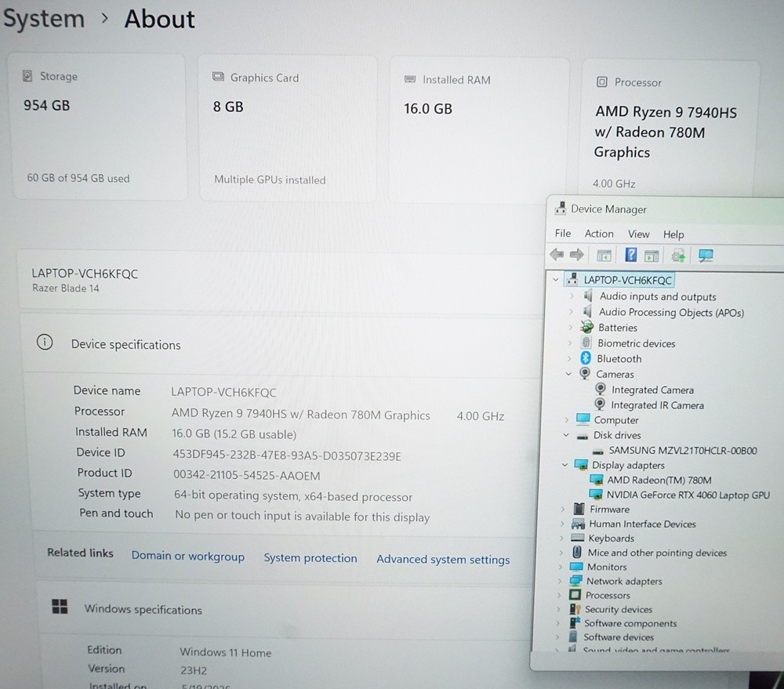The width and height of the screenshot is (784, 689).
Task: Click the Processor AMD Ryzen 9 card
Action: click(x=670, y=129)
